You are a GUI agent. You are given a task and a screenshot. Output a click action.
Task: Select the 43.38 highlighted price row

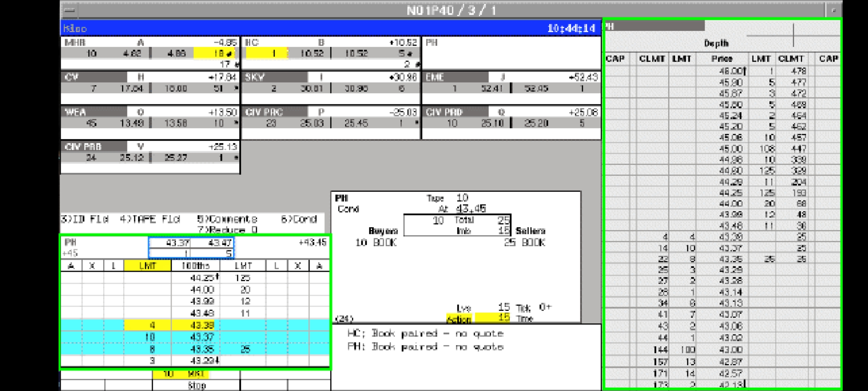click(202, 325)
